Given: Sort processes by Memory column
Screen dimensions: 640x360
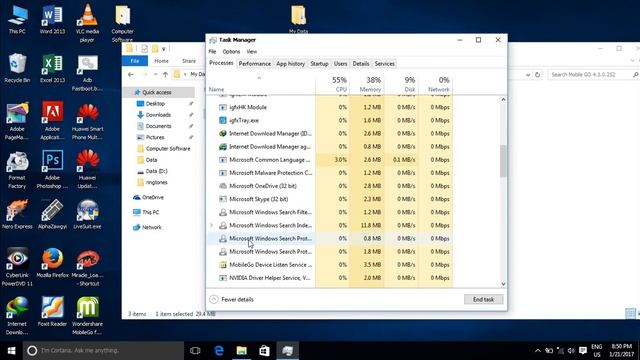Looking at the screenshot, I should 367,84.
